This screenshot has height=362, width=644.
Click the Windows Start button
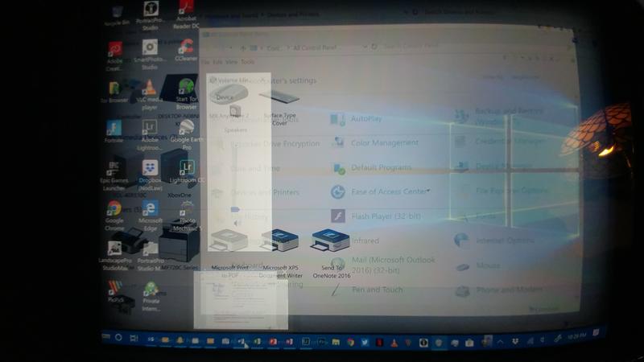pos(106,337)
